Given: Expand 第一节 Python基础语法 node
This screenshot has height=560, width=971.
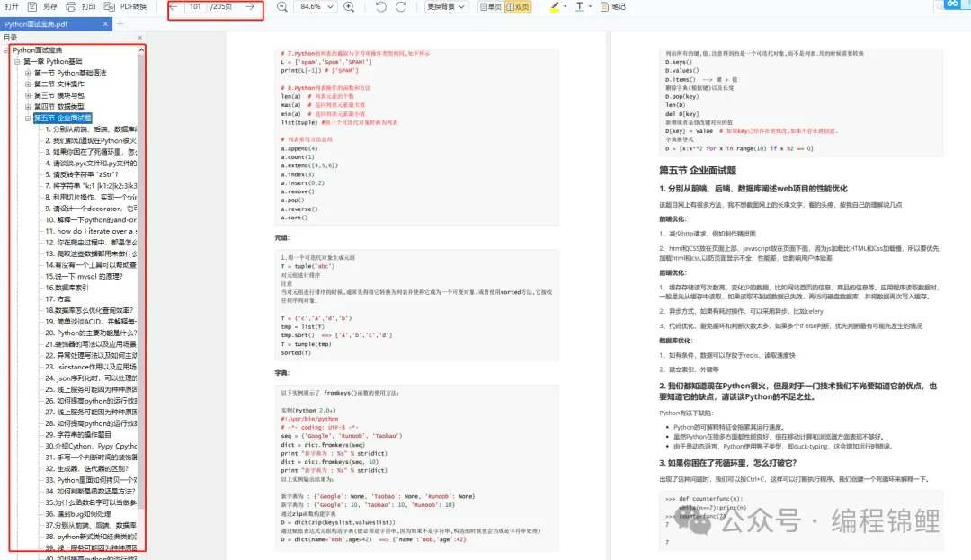Looking at the screenshot, I should [x=28, y=73].
